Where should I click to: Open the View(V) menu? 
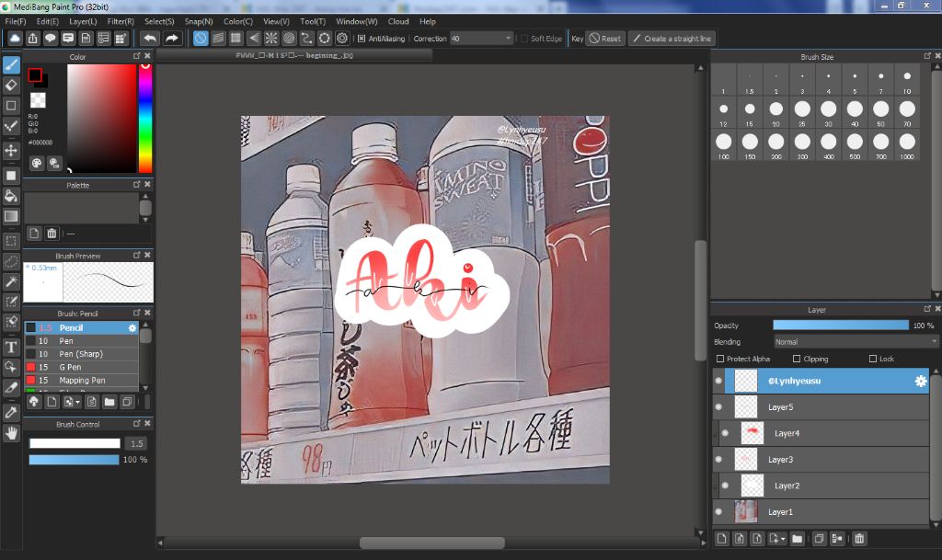pos(276,21)
